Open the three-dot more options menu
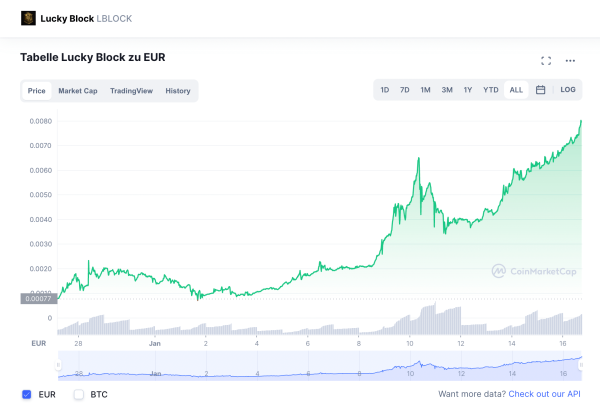 (570, 60)
